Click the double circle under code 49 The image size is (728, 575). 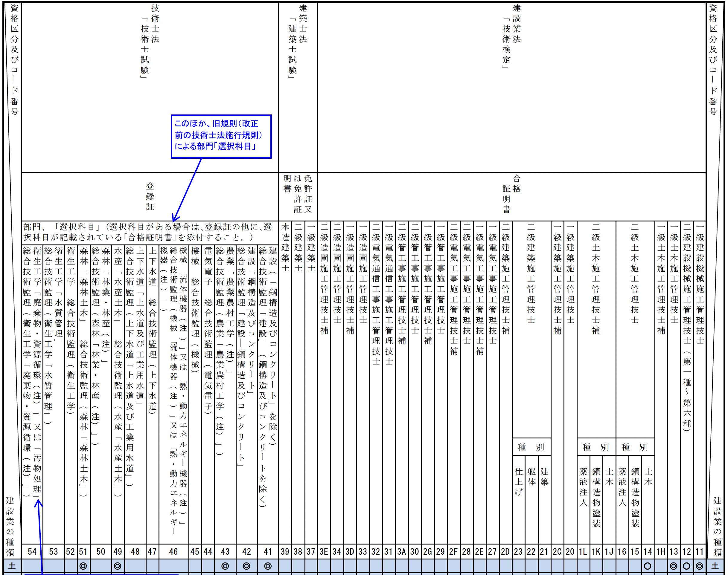click(118, 566)
